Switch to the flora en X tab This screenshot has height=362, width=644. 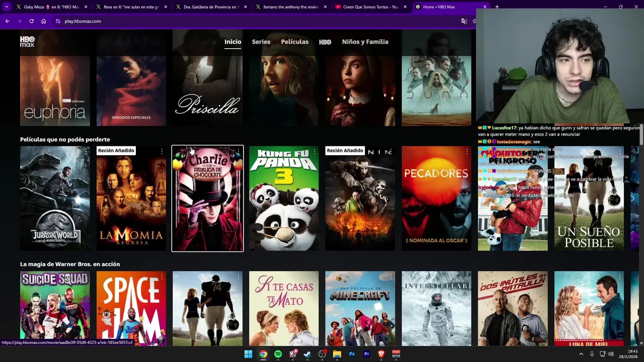(131, 7)
